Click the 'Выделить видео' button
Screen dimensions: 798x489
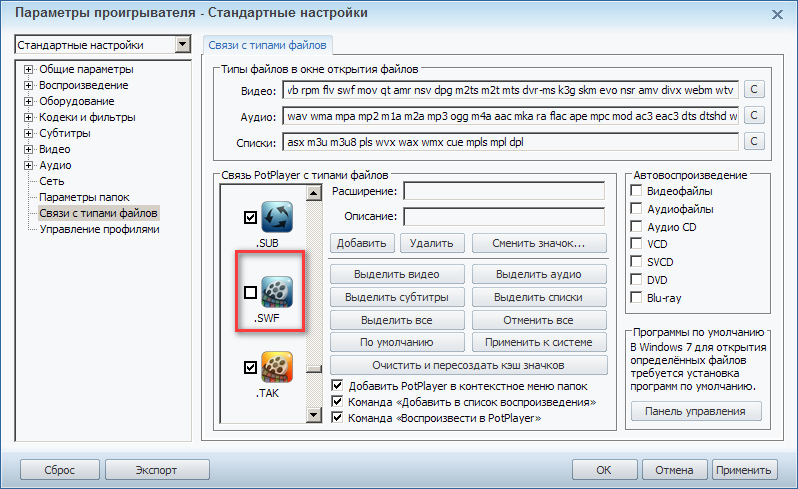pos(396,275)
